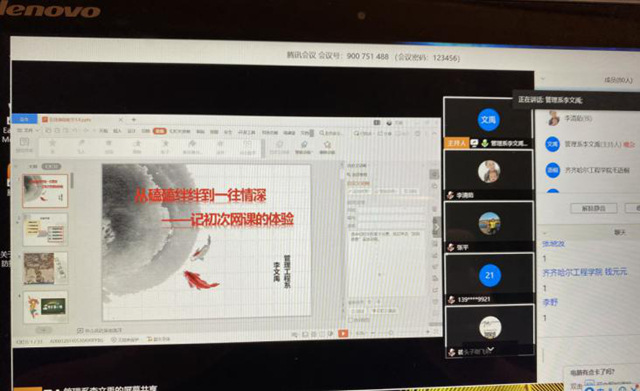
Task: Click 李清阳's avatar in members list
Action: tap(553, 119)
